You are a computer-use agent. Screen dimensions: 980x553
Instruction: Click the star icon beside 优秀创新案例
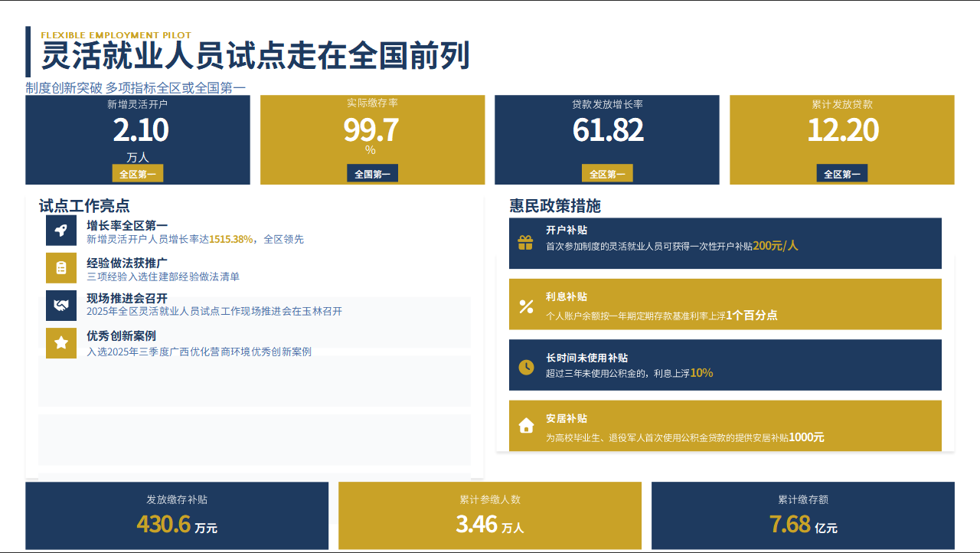[x=61, y=342]
